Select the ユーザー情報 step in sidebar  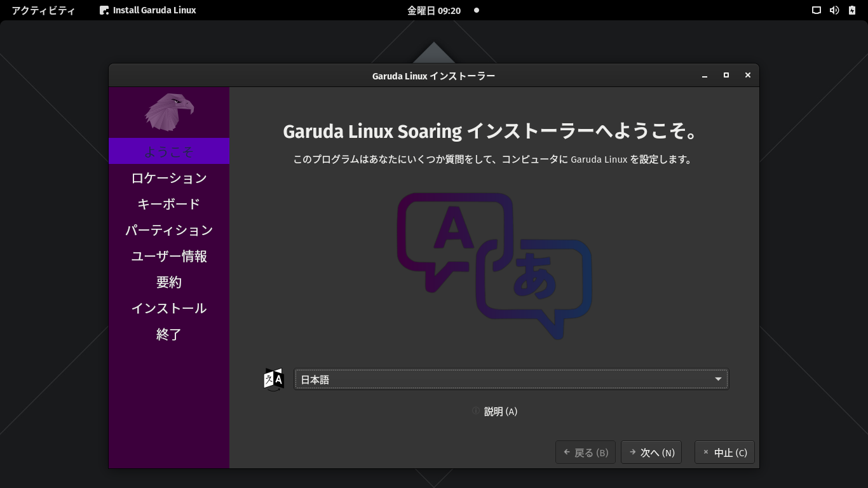(169, 256)
